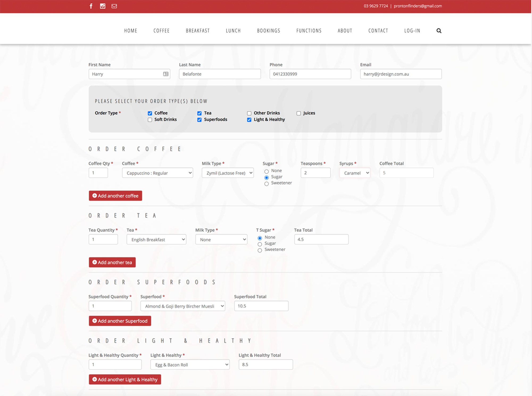The height and width of the screenshot is (396, 532).
Task: Expand the Zymil (Lactose Free) milk dropdown
Action: [228, 173]
